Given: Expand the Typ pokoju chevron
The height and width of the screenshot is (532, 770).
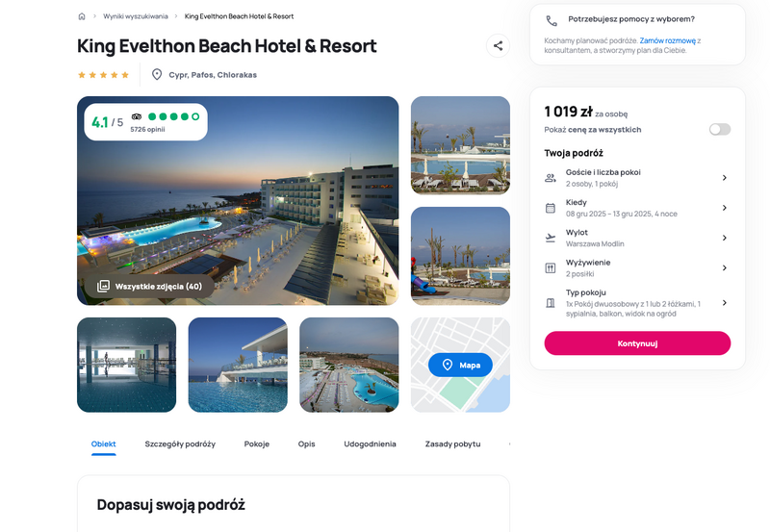Looking at the screenshot, I should coord(725,303).
